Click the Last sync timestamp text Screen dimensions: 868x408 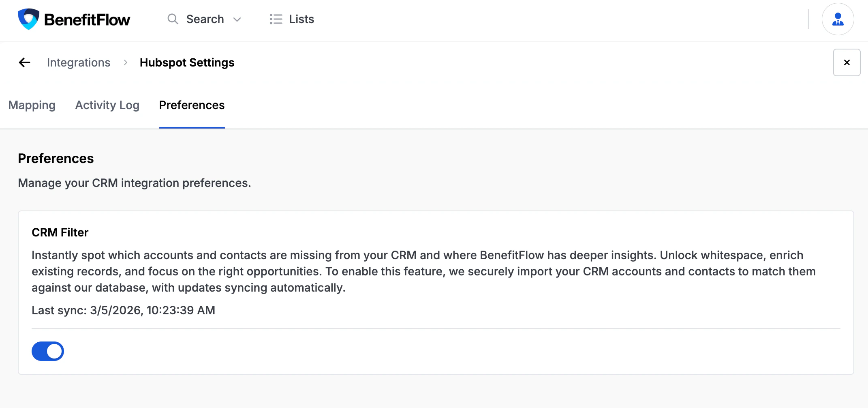coord(123,310)
